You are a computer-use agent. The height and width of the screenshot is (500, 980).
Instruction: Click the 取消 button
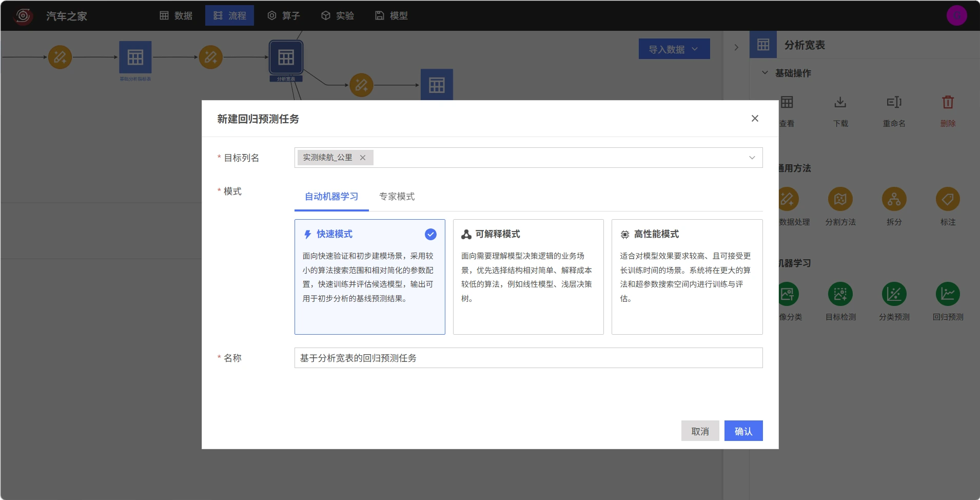coord(700,431)
